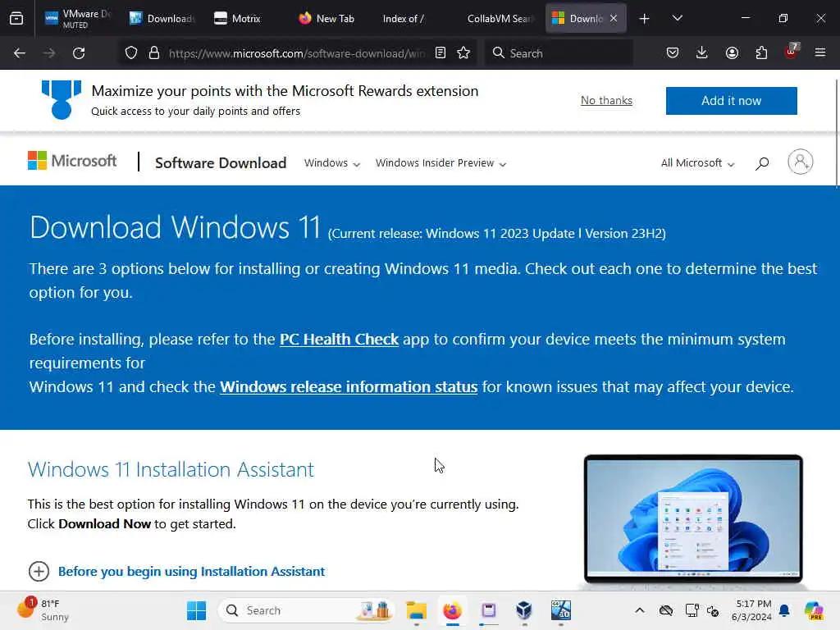The image size is (840, 630).
Task: Open notification bell in system tray
Action: [x=784, y=610]
